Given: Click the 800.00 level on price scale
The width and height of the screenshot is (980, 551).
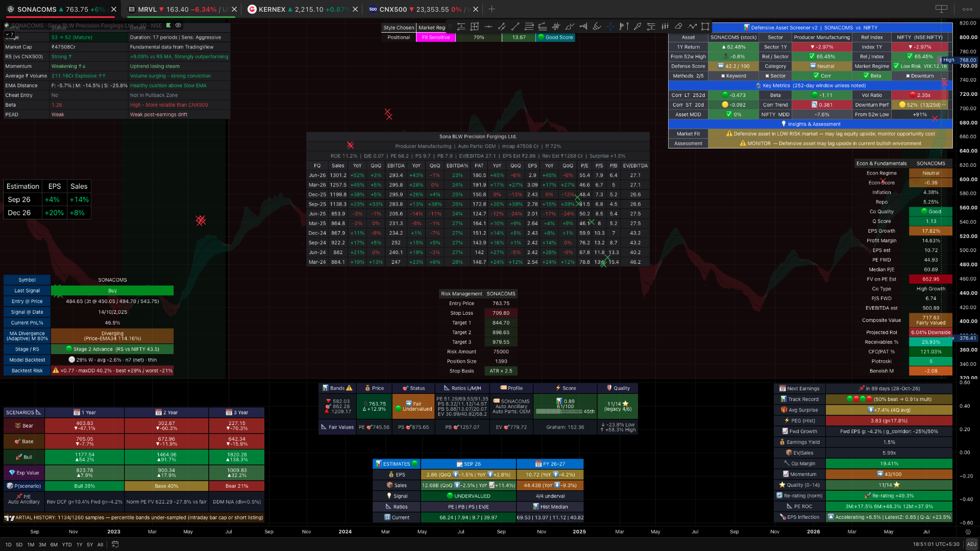Looking at the screenshot, I should click(968, 37).
